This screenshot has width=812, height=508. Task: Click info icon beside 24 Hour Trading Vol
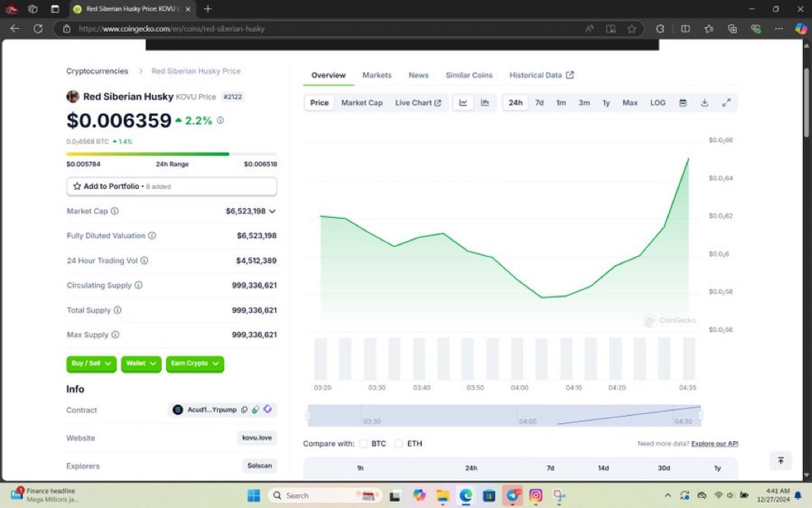[144, 260]
